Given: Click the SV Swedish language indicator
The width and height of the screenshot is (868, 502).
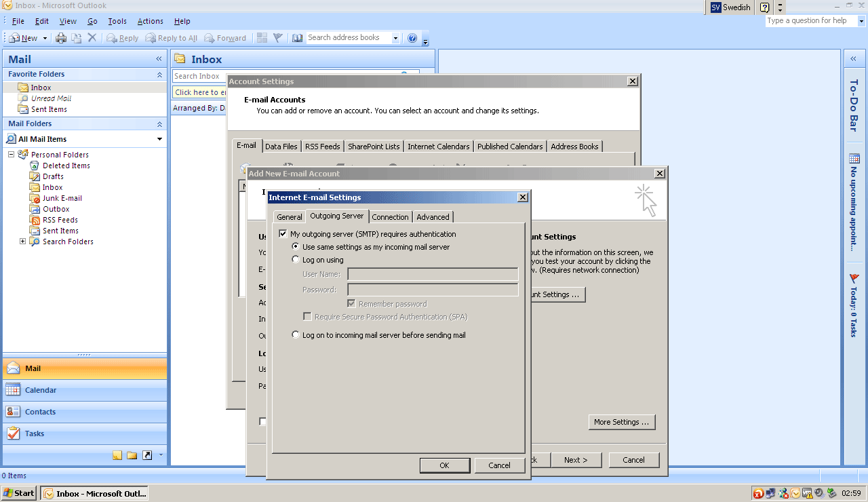Looking at the screenshot, I should click(x=731, y=7).
